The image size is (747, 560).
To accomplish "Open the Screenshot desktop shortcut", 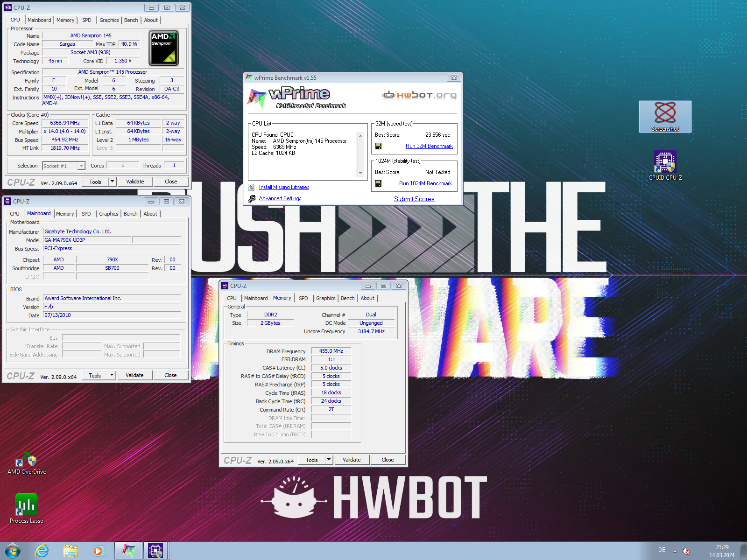I will pyautogui.click(x=665, y=117).
